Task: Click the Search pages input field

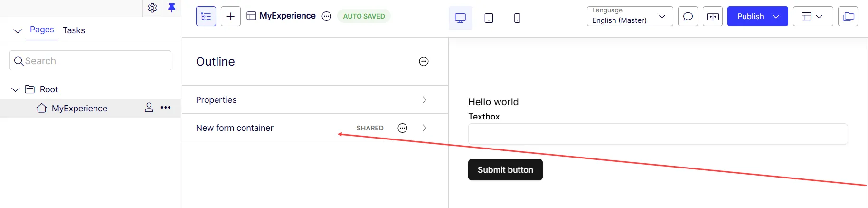Action: (90, 60)
